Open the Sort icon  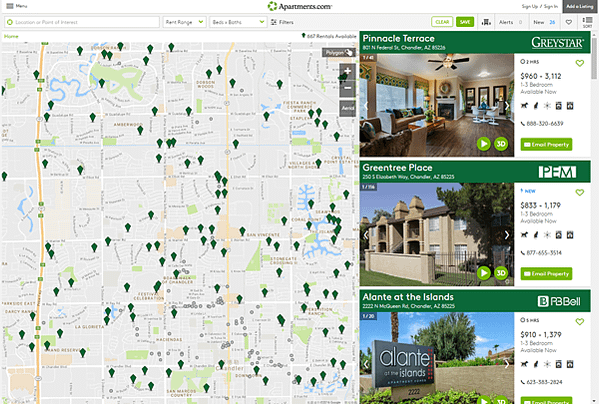[588, 22]
